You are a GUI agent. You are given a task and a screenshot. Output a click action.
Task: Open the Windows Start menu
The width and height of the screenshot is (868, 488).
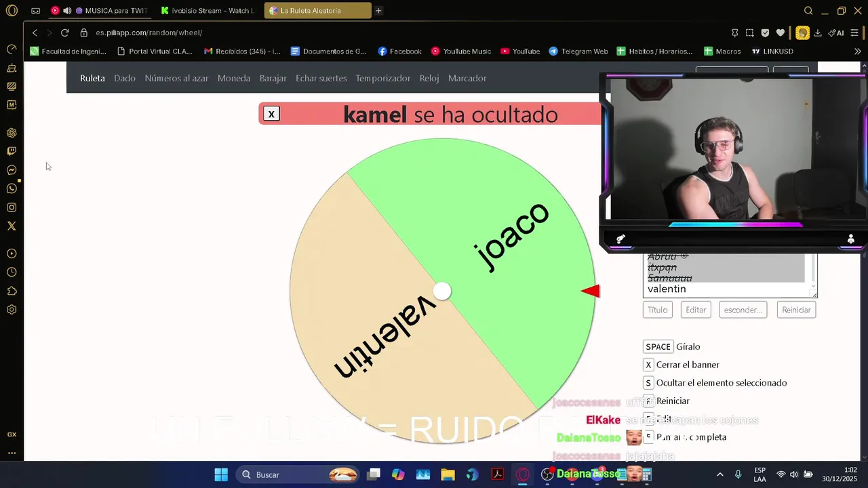tap(221, 474)
